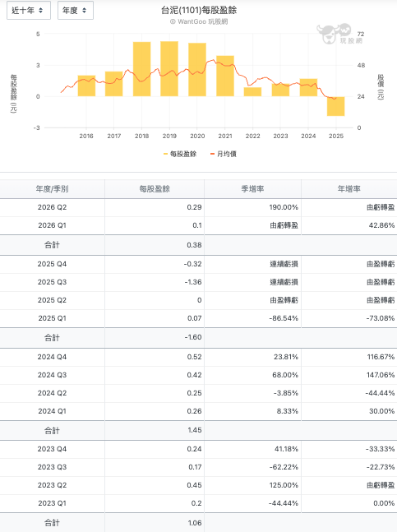The image size is (397, 532).
Task: Click the 2024 Q4 row label
Action: [53, 357]
